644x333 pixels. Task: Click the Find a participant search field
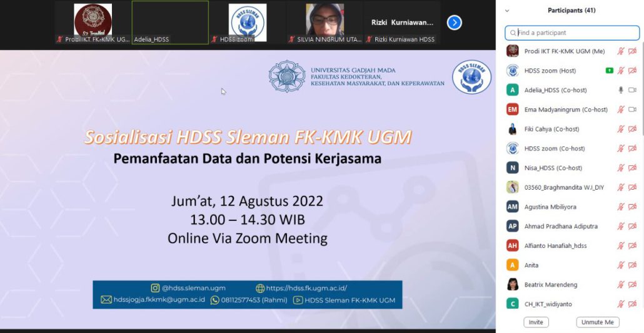pyautogui.click(x=572, y=33)
